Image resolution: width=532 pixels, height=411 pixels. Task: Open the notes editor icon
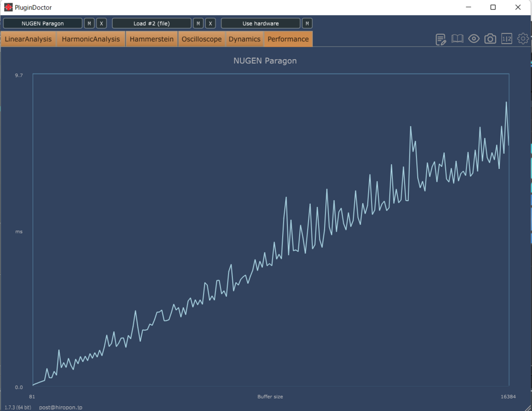[441, 39]
